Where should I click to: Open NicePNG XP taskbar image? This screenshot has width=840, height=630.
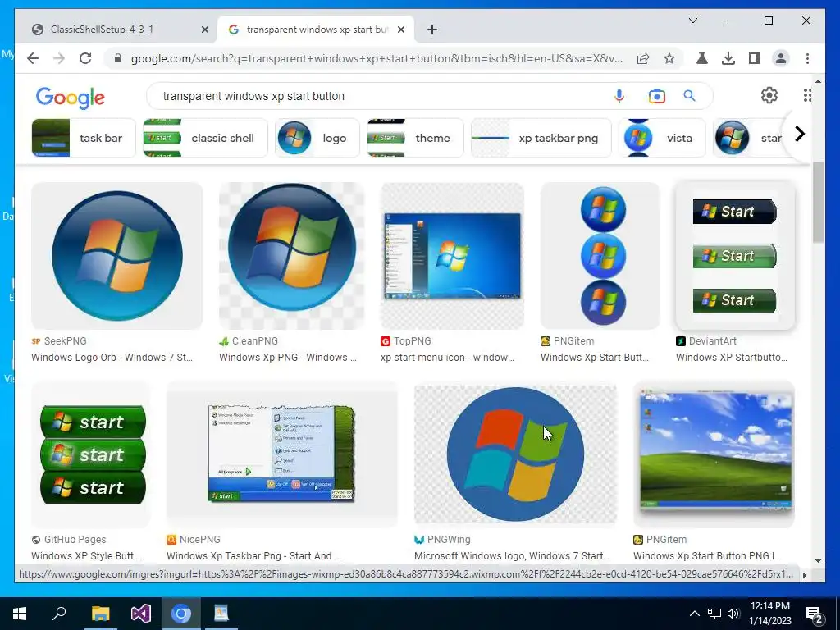[x=282, y=454]
